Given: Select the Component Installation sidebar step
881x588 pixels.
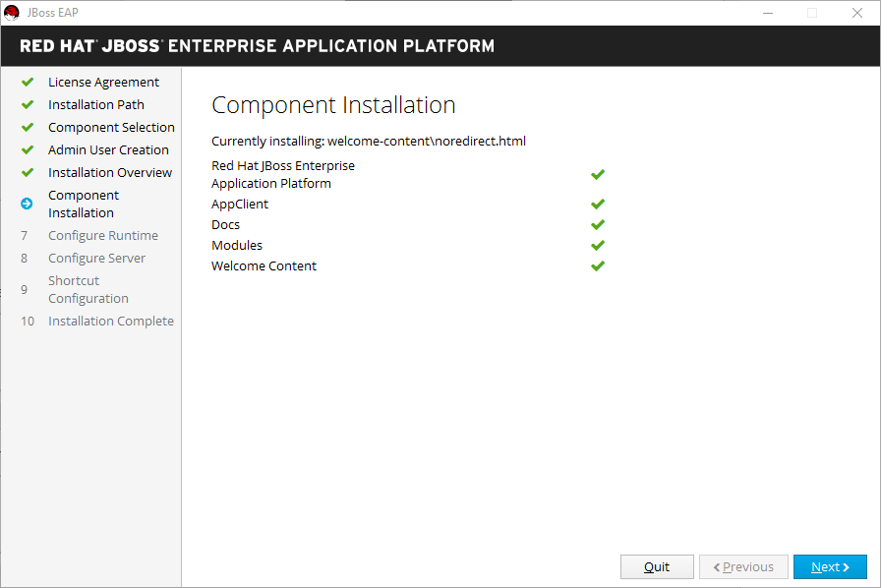Looking at the screenshot, I should point(84,204).
